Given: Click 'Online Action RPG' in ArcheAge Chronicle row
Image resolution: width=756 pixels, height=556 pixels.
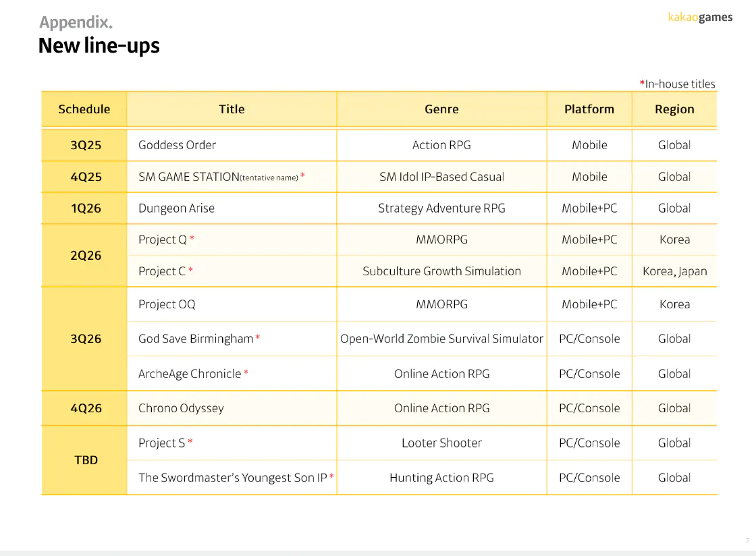Looking at the screenshot, I should [441, 374].
